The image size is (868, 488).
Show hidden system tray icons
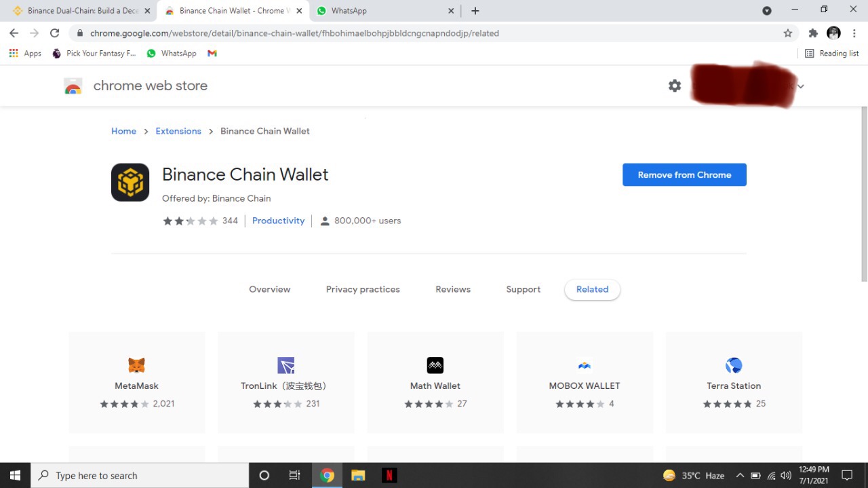click(x=740, y=475)
